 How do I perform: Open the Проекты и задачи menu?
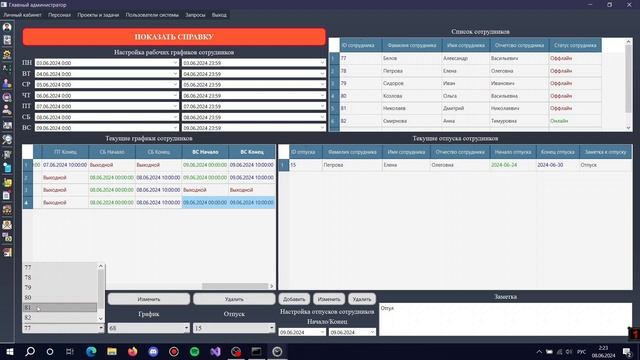pyautogui.click(x=98, y=15)
